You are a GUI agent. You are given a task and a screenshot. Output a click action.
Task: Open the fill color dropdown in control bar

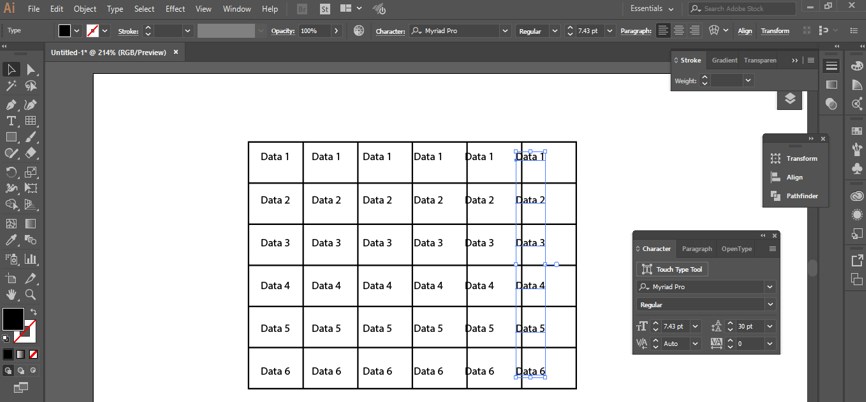(x=77, y=31)
